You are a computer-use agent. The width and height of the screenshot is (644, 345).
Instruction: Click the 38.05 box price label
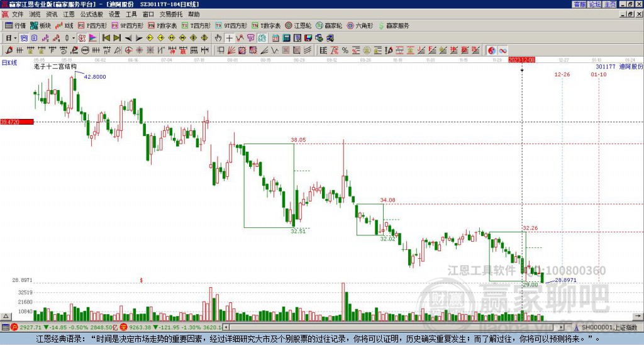pyautogui.click(x=298, y=140)
